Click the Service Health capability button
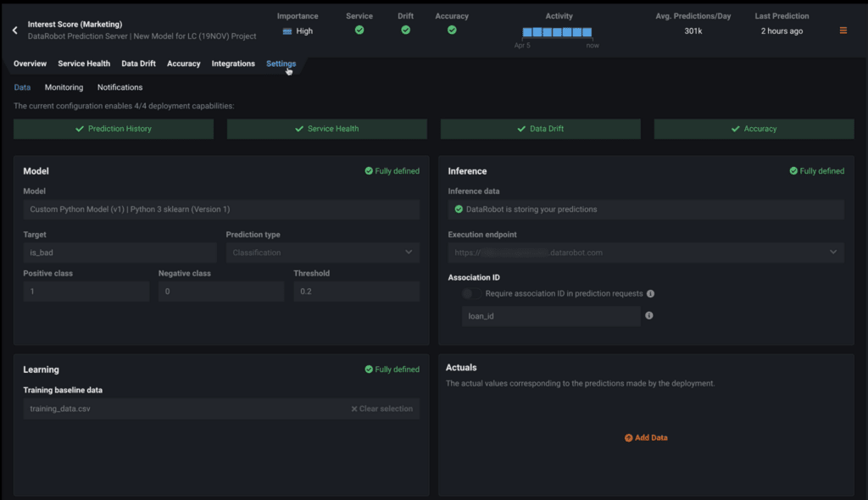This screenshot has height=500, width=868. (x=327, y=129)
